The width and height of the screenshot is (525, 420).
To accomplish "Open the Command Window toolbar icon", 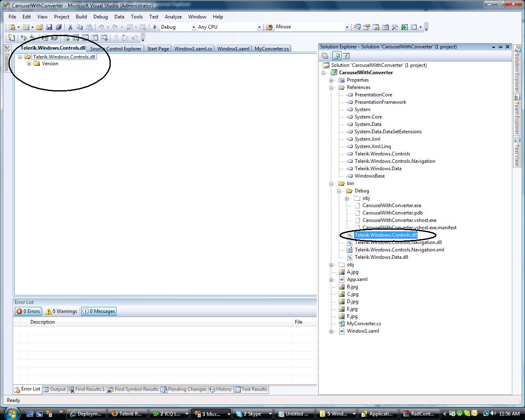I will coord(414,27).
